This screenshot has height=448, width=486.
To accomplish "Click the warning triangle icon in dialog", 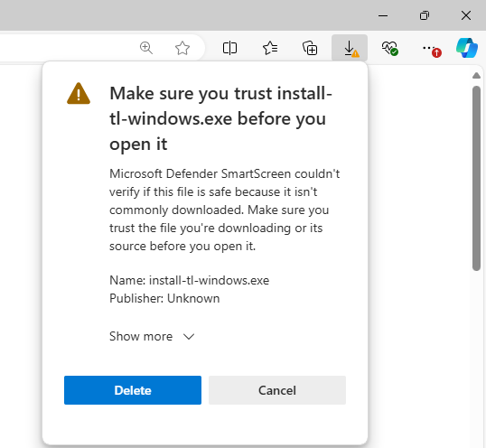I will tap(79, 94).
